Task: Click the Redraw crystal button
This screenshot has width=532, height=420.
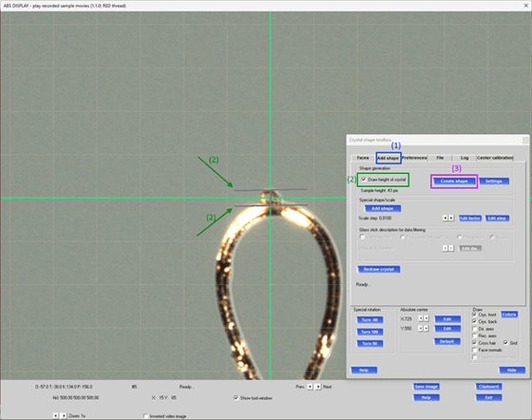Action: 379,269
